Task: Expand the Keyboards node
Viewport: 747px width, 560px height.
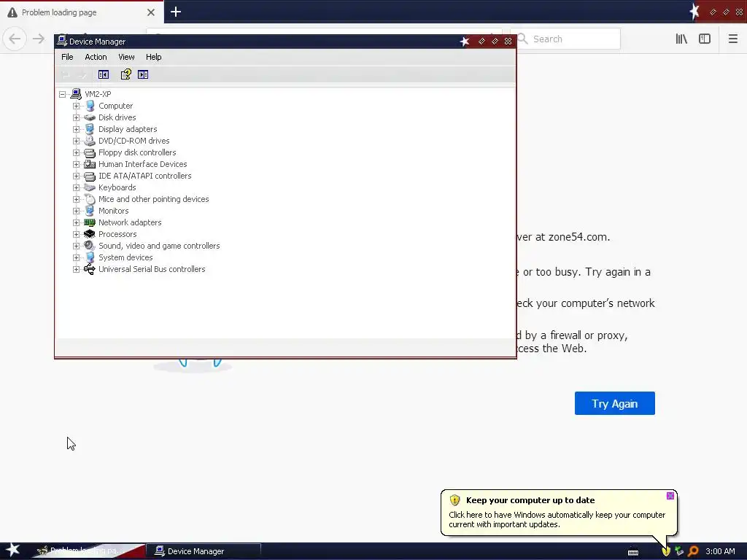Action: [76, 187]
